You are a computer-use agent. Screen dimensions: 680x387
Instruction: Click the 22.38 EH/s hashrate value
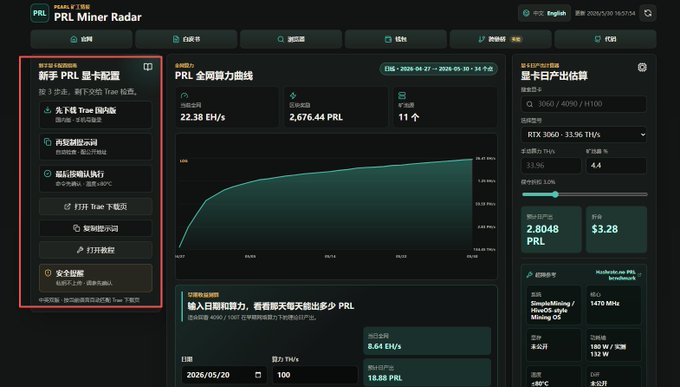pos(203,117)
